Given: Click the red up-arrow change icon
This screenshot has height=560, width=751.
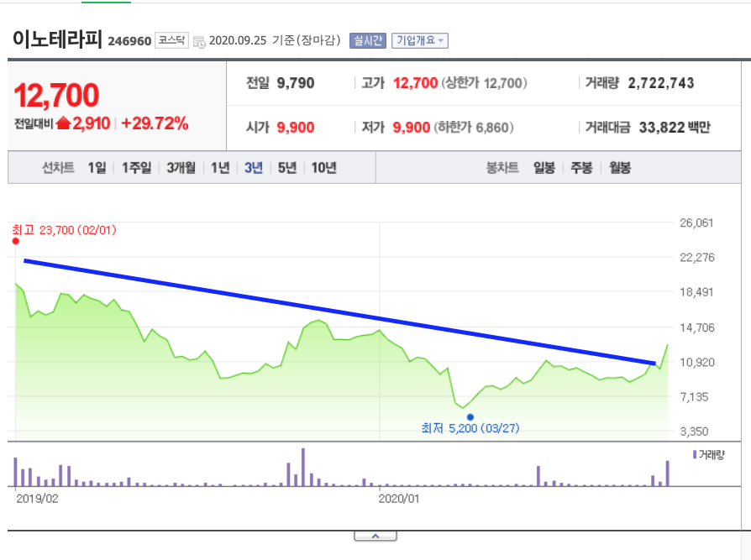Looking at the screenshot, I should [63, 123].
